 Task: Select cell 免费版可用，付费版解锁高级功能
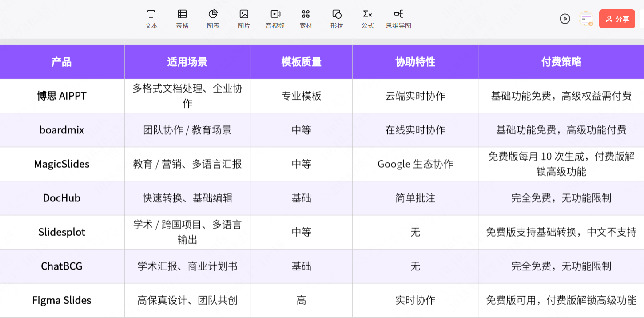point(561,300)
